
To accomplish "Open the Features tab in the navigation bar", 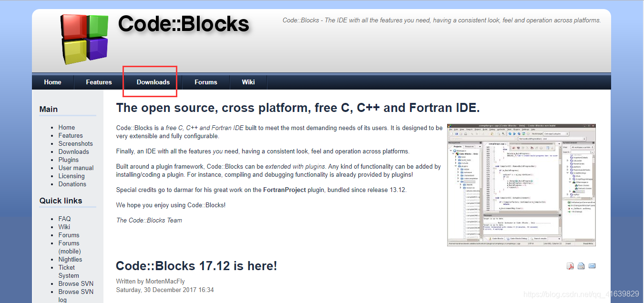I will (x=99, y=82).
